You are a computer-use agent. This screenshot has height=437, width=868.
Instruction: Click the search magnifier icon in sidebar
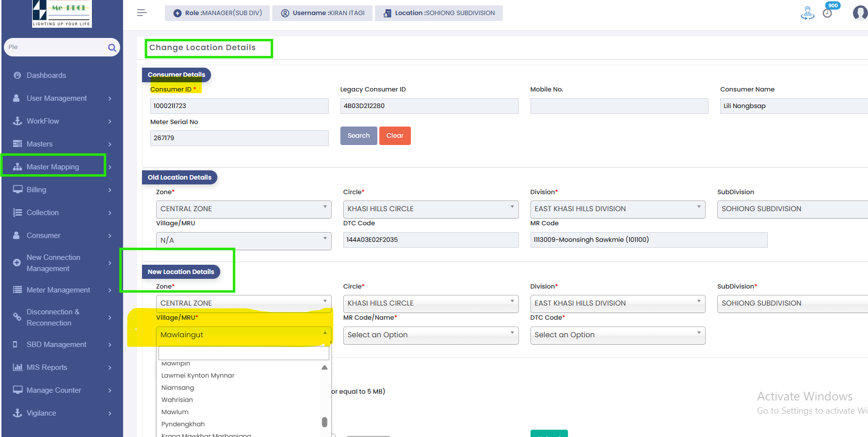[112, 48]
